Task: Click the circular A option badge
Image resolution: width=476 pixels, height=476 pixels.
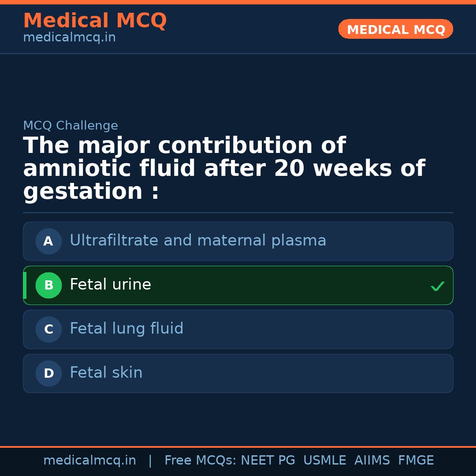Action: (48, 241)
